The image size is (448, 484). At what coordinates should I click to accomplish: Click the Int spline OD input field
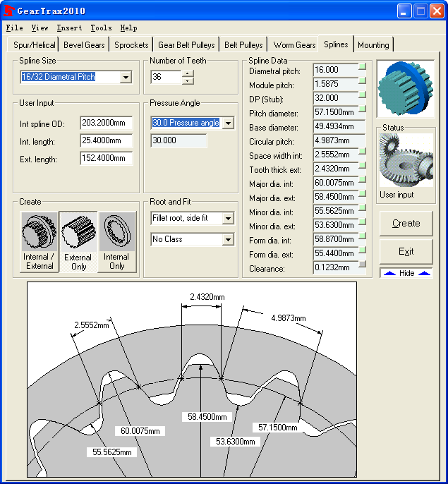[107, 123]
